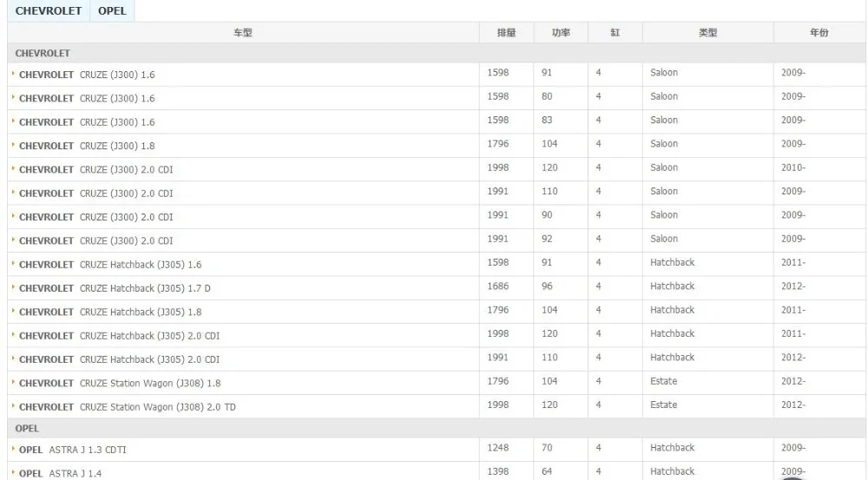Select Estate type in Station Wagon 1.8 row
Image resolution: width=868 pixels, height=480 pixels.
(x=664, y=381)
